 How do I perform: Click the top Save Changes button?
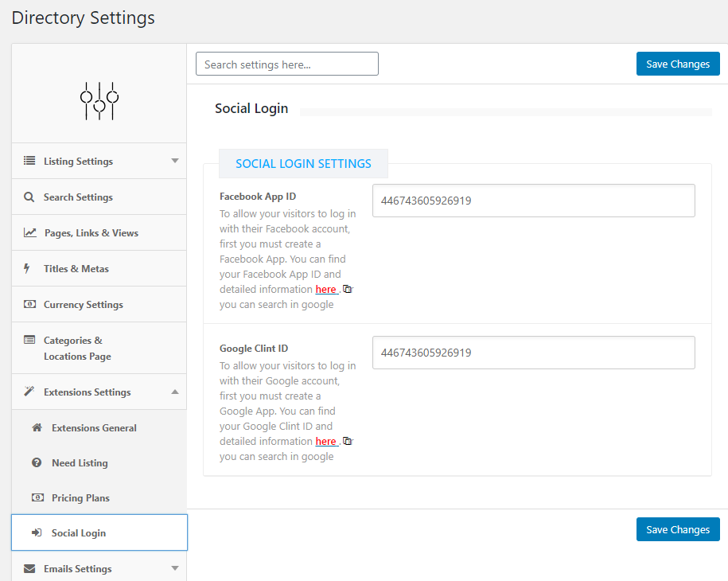(x=678, y=64)
